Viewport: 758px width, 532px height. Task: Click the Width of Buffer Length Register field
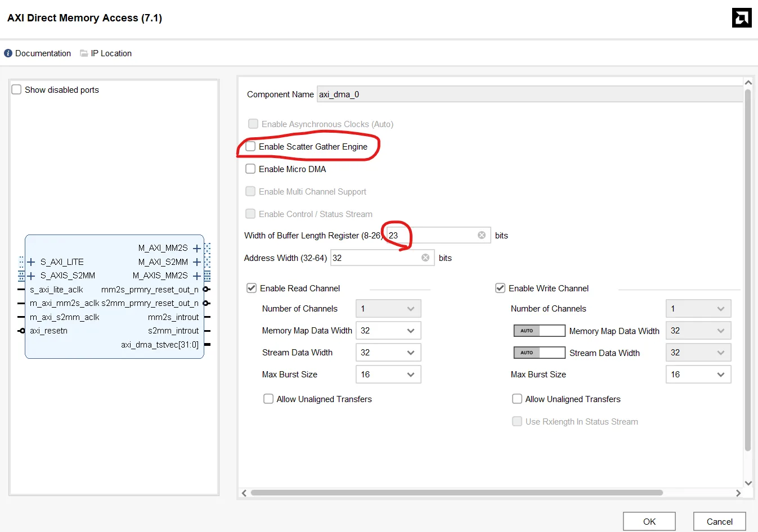coord(438,235)
